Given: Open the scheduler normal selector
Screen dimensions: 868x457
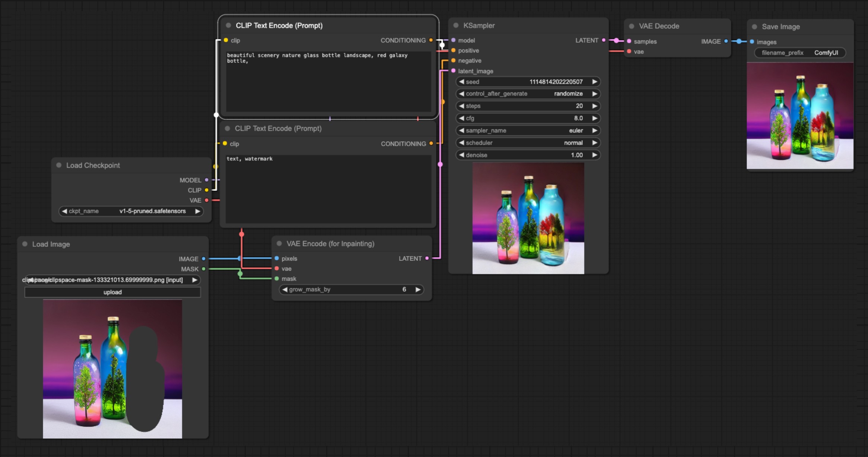Looking at the screenshot, I should click(x=528, y=143).
